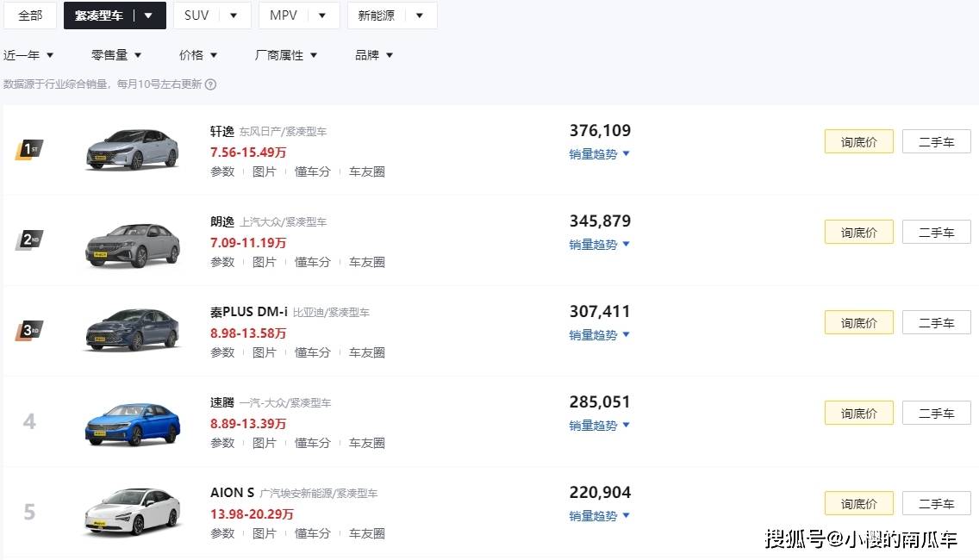979x560 pixels.
Task: Open the 价格 filter dropdown
Action: [198, 55]
